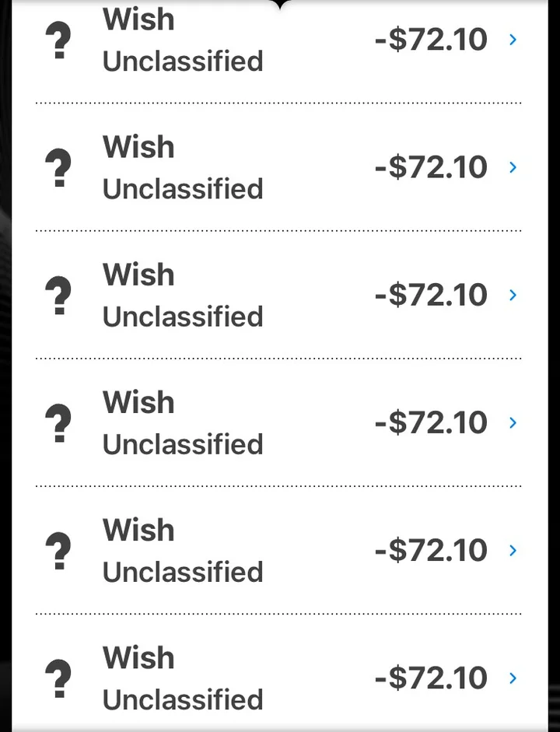Expand the topmost Wish transaction via its chevron
Image resolution: width=560 pixels, height=732 pixels.
click(x=513, y=39)
